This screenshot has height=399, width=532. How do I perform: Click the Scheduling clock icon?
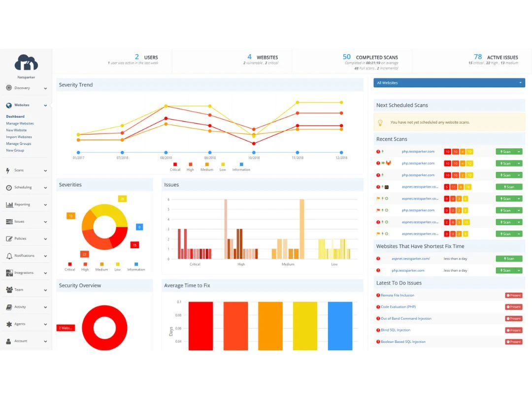pyautogui.click(x=9, y=188)
